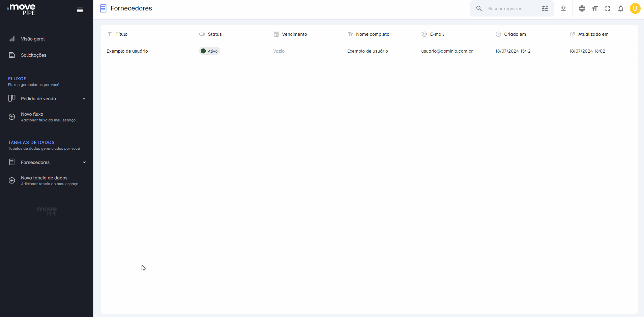Click the Novo fluxo plus icon

point(12,117)
